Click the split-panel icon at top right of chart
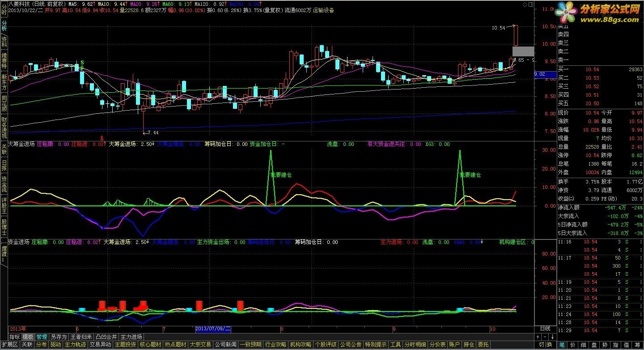Screen dimensions: 644x350 (x=531, y=4)
